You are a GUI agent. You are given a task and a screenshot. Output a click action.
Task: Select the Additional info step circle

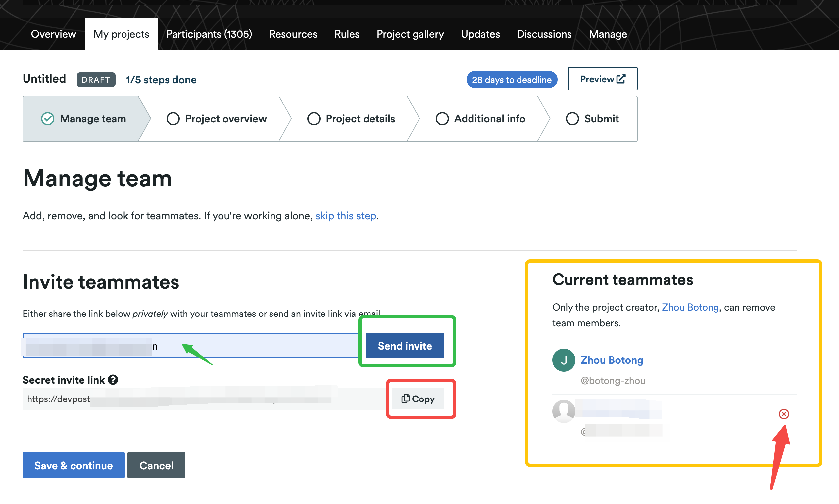[x=442, y=119]
